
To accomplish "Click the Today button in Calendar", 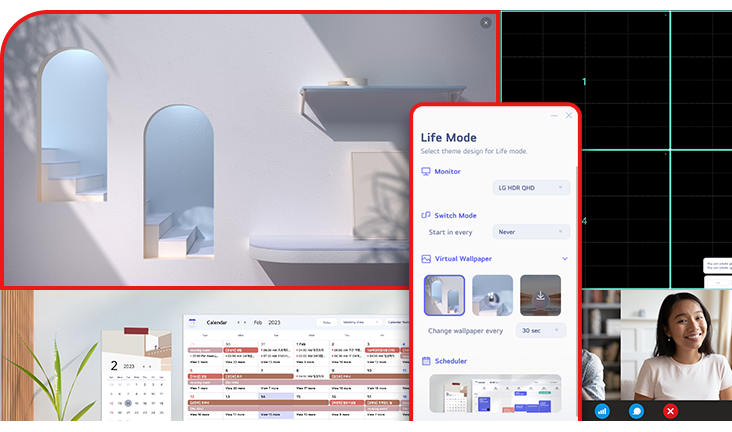I will [x=326, y=323].
